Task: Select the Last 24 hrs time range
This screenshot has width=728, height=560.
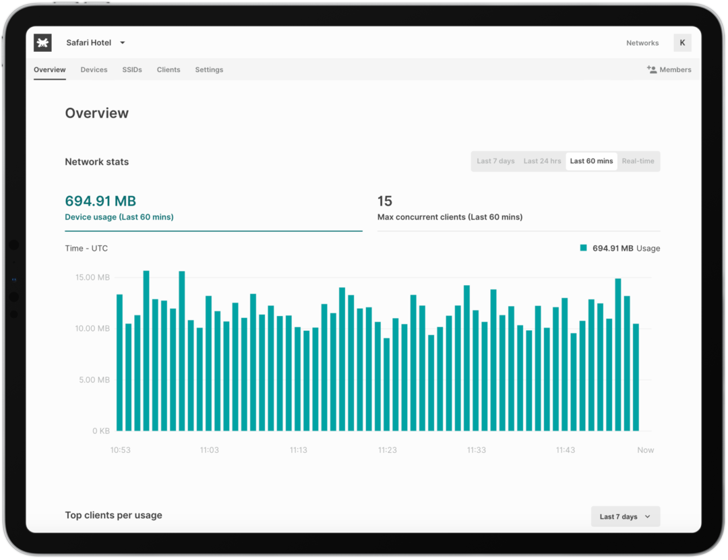Action: pos(543,161)
